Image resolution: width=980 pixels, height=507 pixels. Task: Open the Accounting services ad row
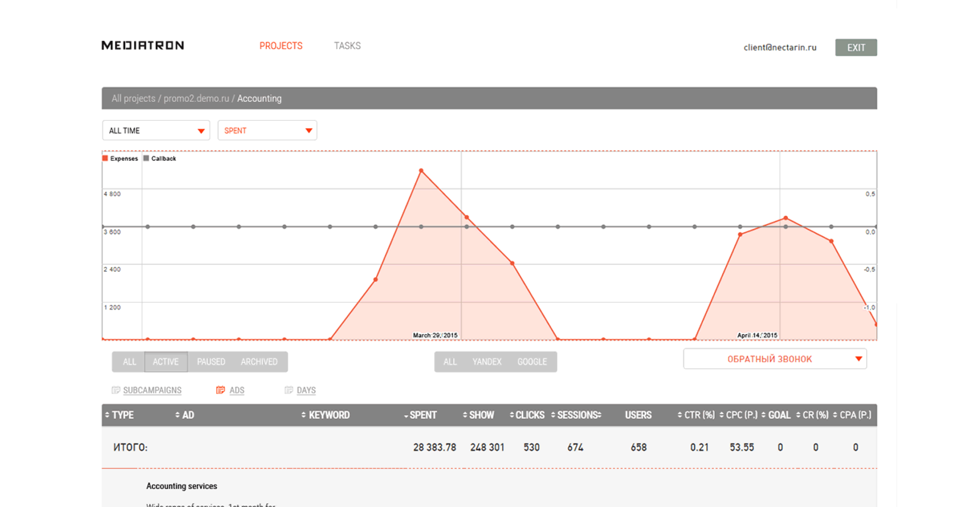click(182, 486)
